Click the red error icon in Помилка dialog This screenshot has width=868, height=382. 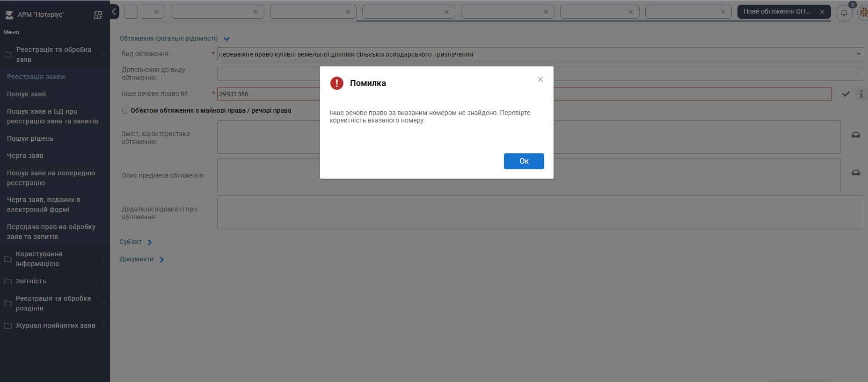point(336,83)
